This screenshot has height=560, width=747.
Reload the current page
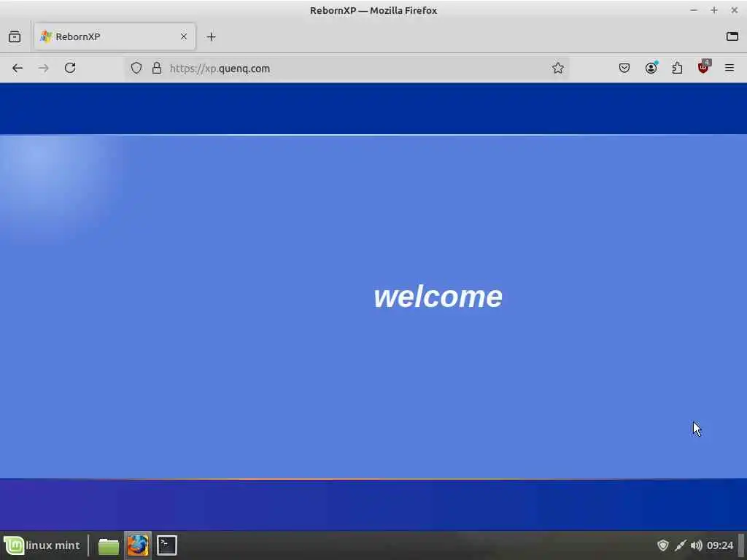(70, 68)
